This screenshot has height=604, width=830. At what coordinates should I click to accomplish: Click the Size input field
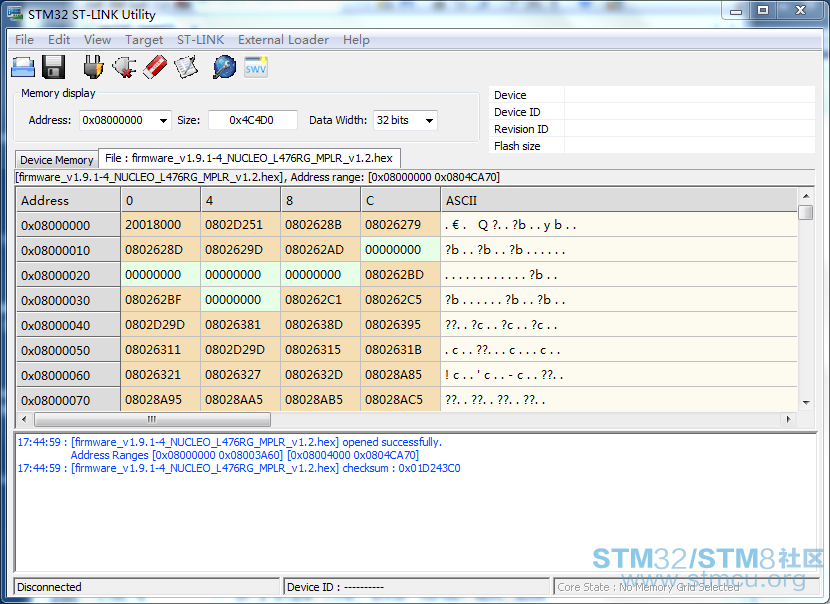click(252, 120)
